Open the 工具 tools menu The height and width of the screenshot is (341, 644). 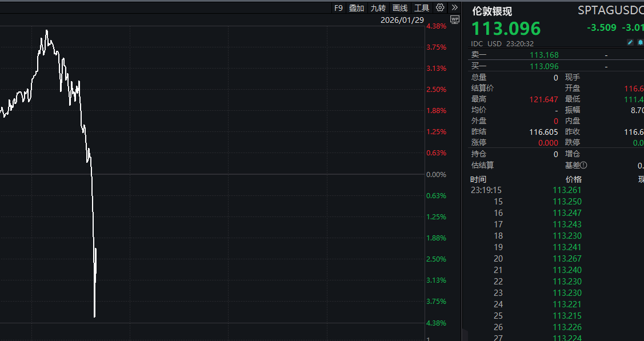pyautogui.click(x=422, y=8)
